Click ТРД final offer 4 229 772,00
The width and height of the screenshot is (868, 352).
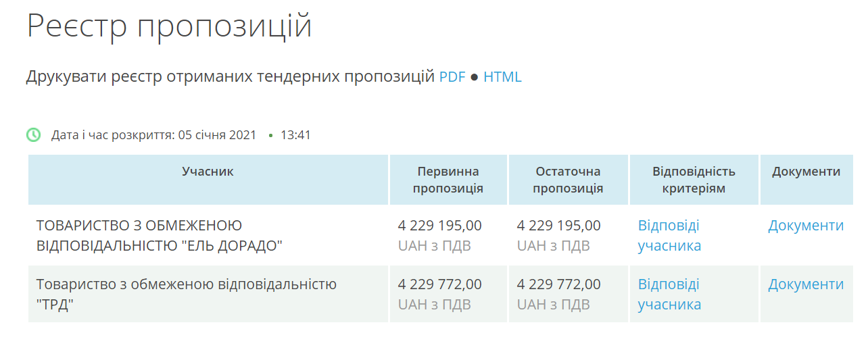click(558, 284)
